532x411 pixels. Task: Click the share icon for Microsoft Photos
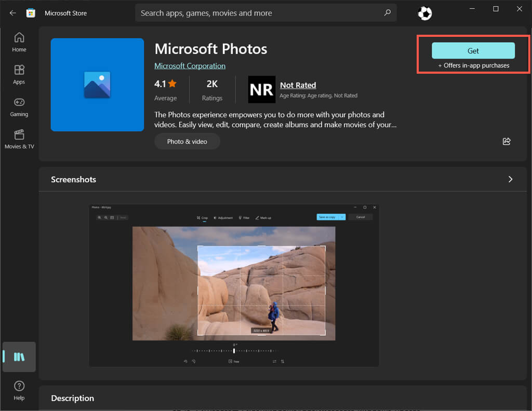[x=507, y=141]
